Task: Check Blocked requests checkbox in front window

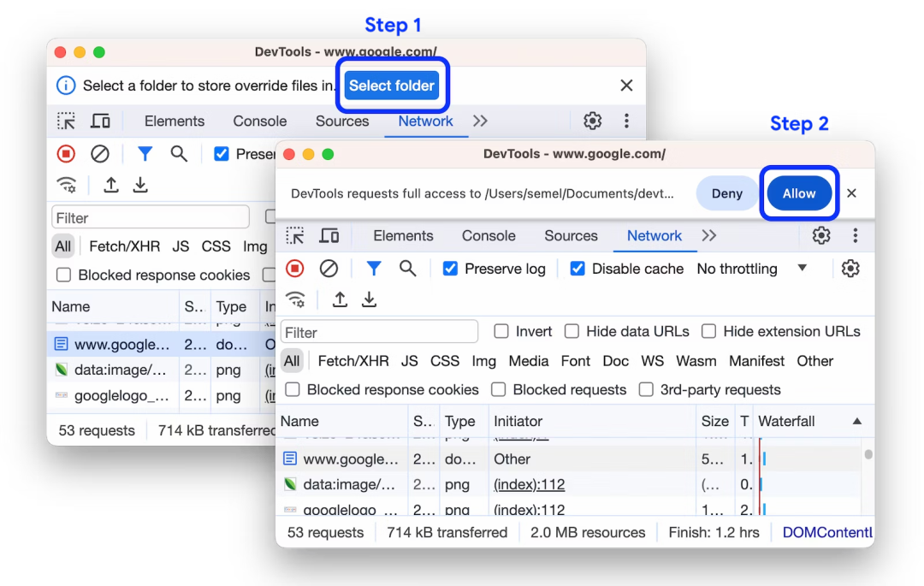Action: click(499, 389)
